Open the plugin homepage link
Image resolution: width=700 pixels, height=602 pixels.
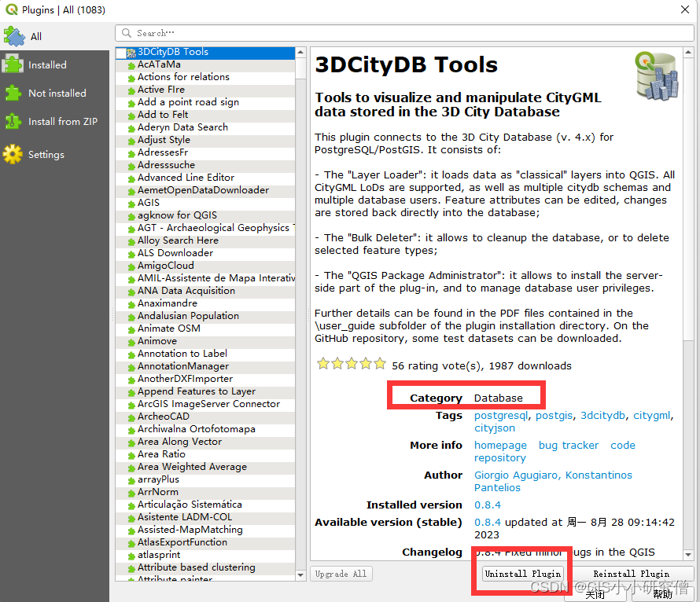pyautogui.click(x=500, y=446)
